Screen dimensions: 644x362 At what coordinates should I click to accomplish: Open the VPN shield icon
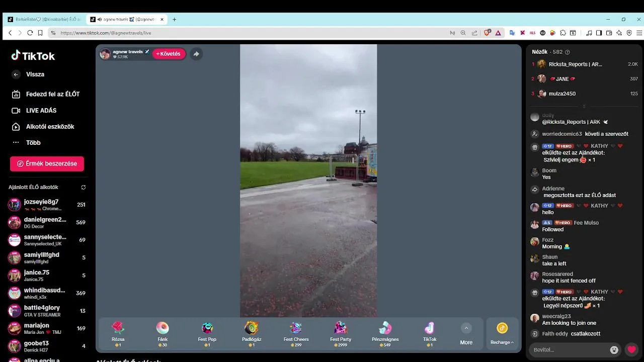629,33
